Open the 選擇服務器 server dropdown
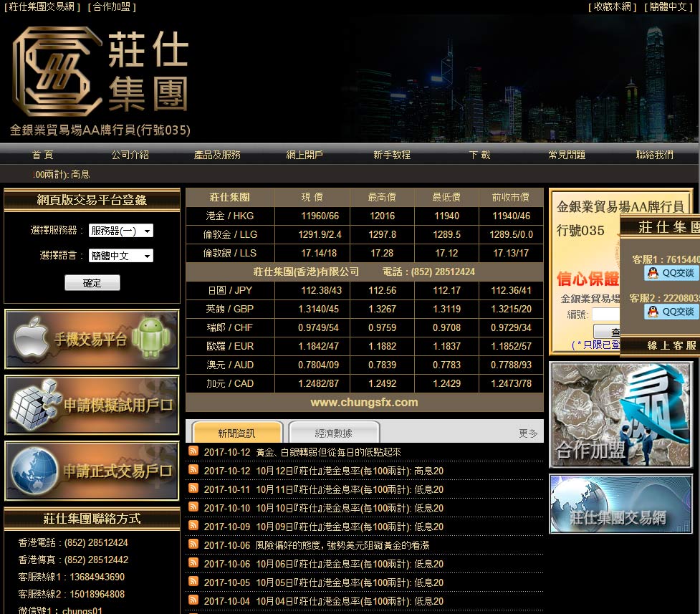 pos(120,231)
